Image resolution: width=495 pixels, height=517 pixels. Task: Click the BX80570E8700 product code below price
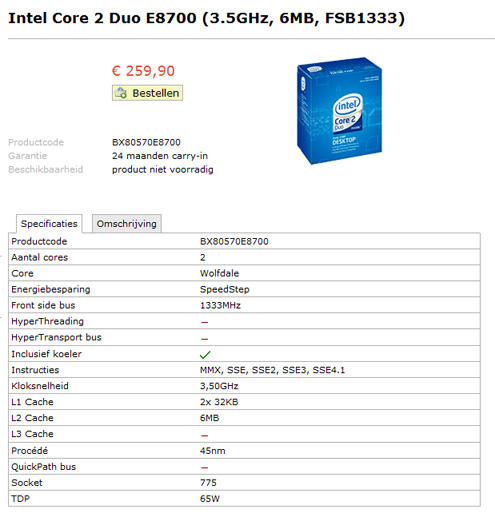tap(146, 142)
